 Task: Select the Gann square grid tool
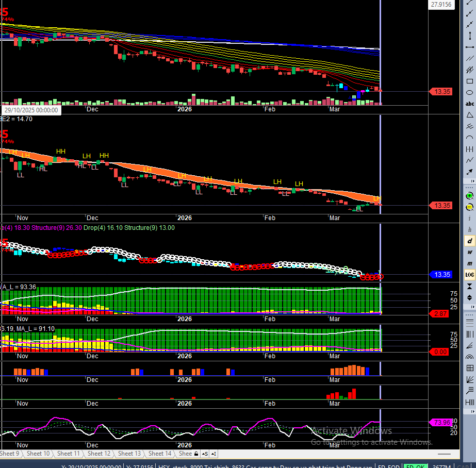point(470,368)
